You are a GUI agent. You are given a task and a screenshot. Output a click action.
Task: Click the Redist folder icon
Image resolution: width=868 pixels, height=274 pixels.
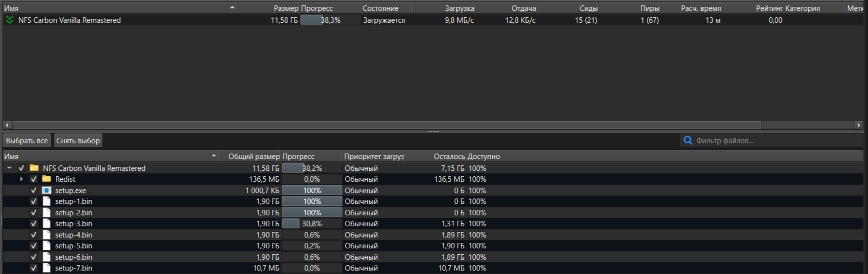pyautogui.click(x=46, y=179)
